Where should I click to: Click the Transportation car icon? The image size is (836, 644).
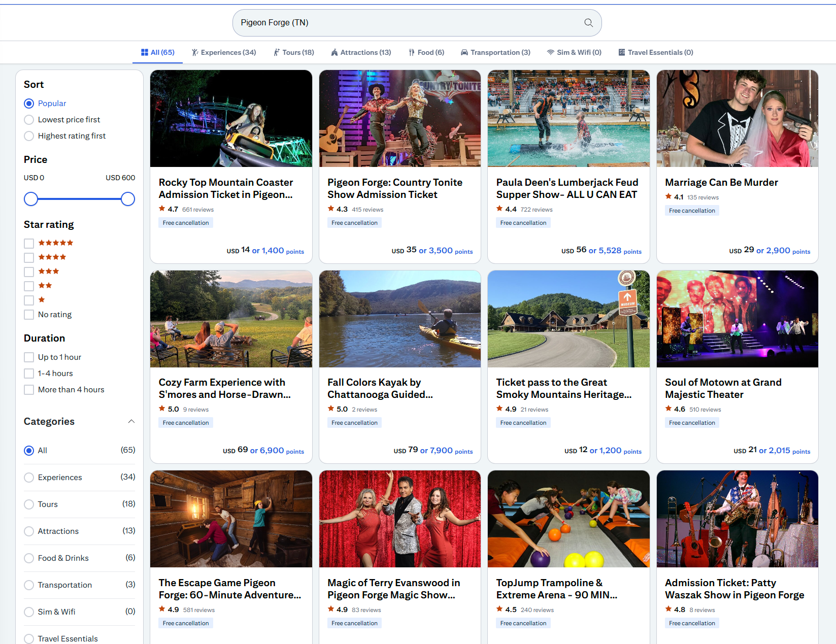point(464,52)
